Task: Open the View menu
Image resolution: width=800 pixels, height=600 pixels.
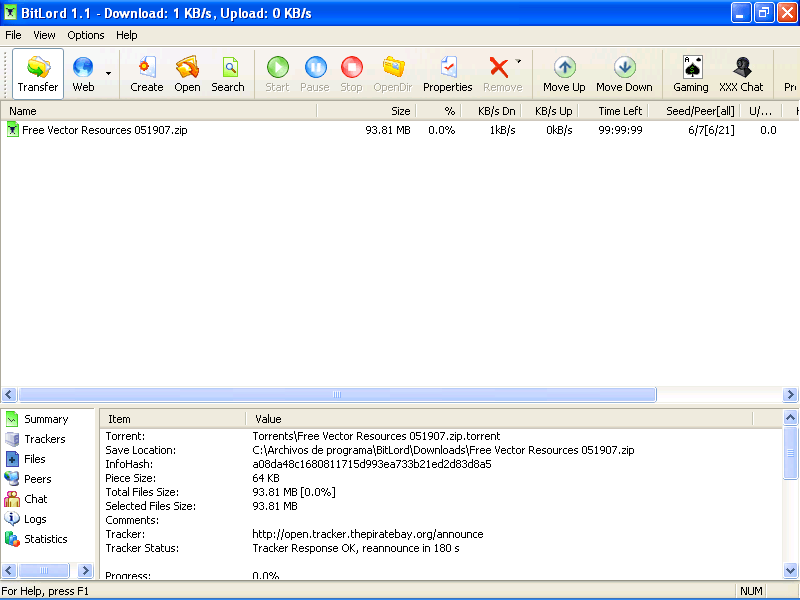Action: coord(44,35)
